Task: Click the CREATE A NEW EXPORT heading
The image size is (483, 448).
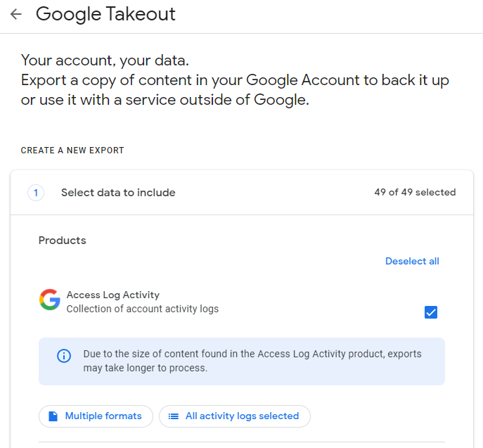Action: (x=72, y=151)
